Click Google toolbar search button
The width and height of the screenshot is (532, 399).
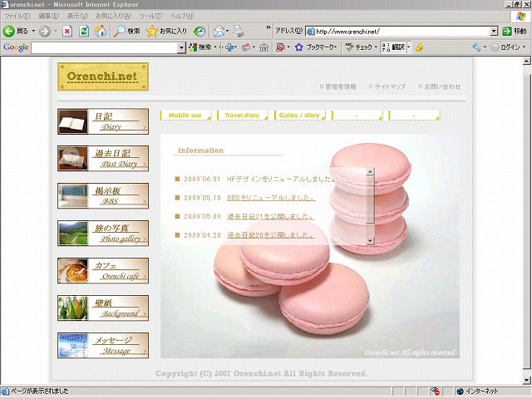pos(199,47)
